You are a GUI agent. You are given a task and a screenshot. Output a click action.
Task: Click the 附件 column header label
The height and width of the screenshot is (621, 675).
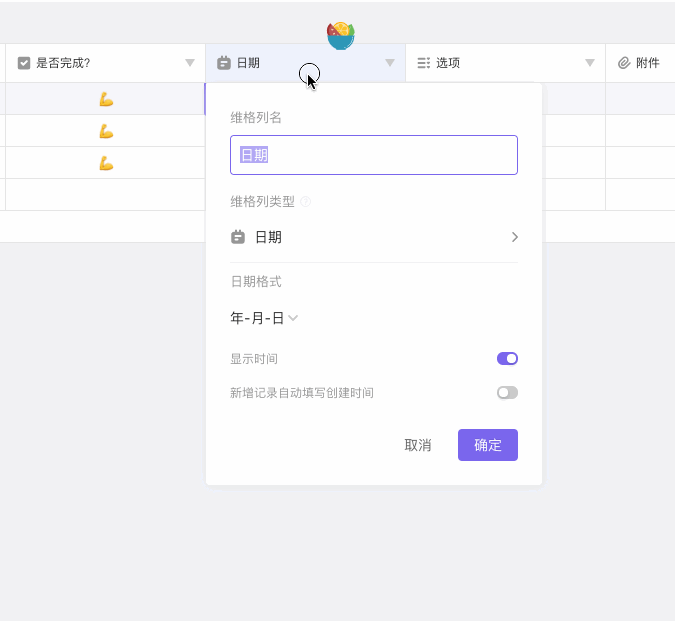click(647, 63)
